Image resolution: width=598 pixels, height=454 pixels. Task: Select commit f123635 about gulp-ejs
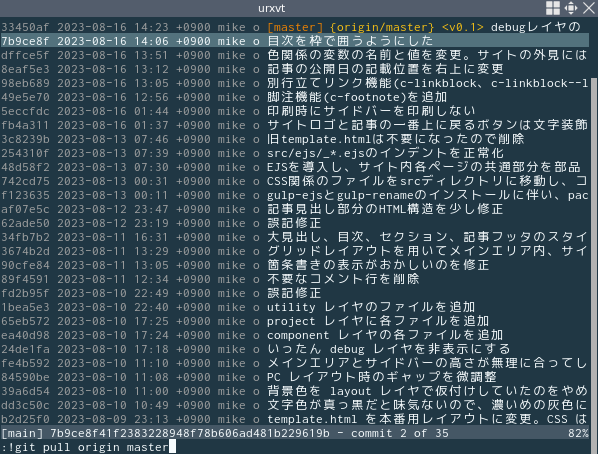click(294, 195)
